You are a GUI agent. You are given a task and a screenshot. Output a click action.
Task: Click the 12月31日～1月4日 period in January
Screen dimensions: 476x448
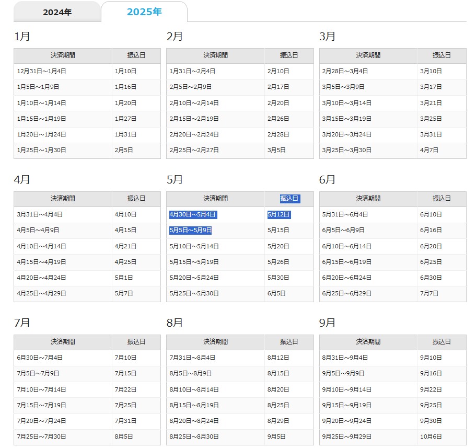click(x=41, y=71)
